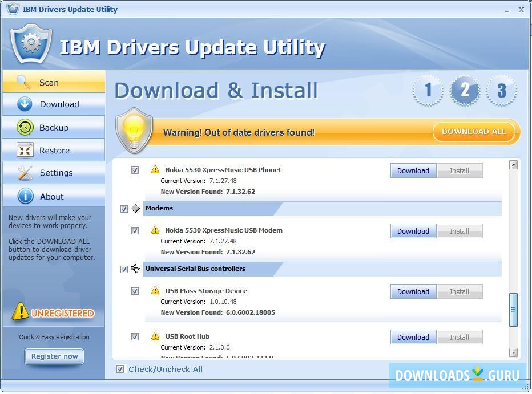The width and height of the screenshot is (532, 394).
Task: Click the UNREGISTERED warning triangle icon
Action: (21, 311)
